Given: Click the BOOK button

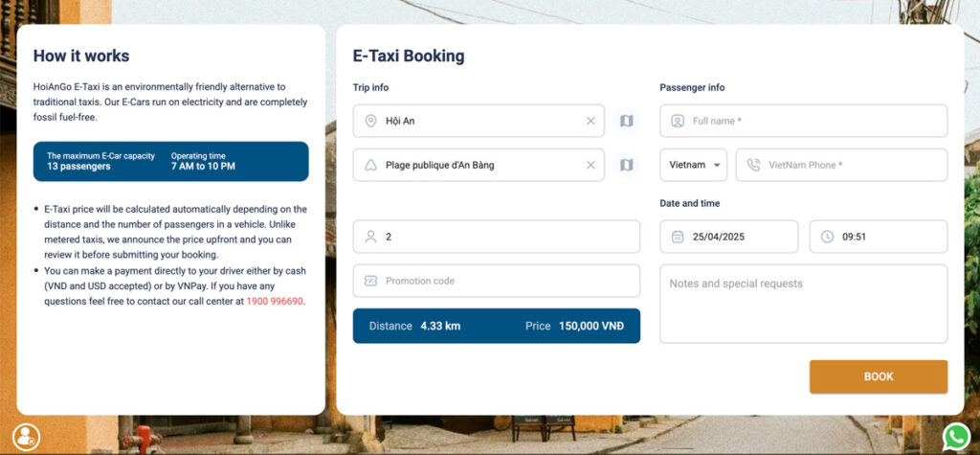Looking at the screenshot, I should (x=879, y=376).
